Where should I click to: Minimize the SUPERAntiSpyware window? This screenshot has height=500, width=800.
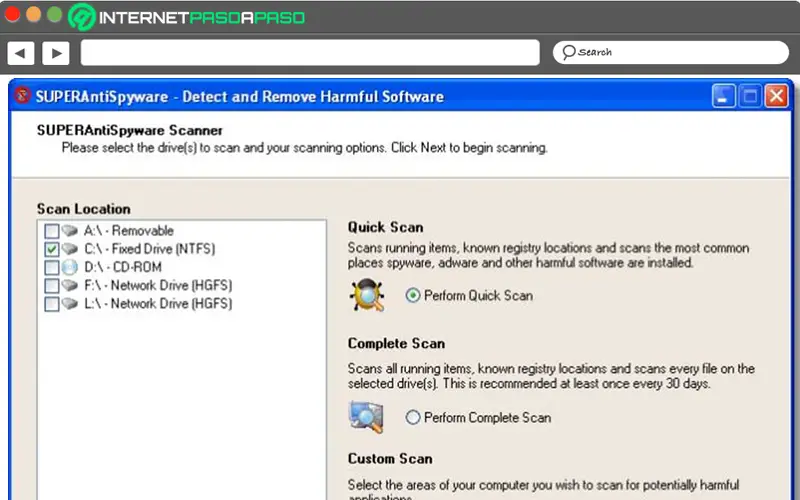click(723, 96)
